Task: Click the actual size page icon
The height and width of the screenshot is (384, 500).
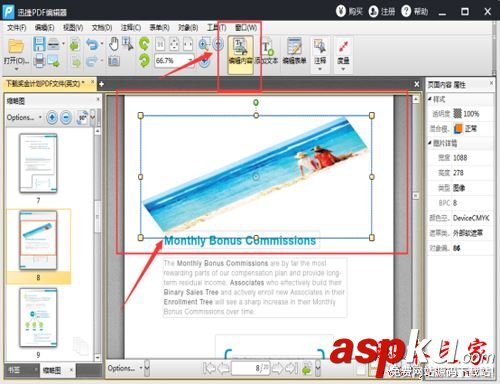Action: pyautogui.click(x=160, y=44)
